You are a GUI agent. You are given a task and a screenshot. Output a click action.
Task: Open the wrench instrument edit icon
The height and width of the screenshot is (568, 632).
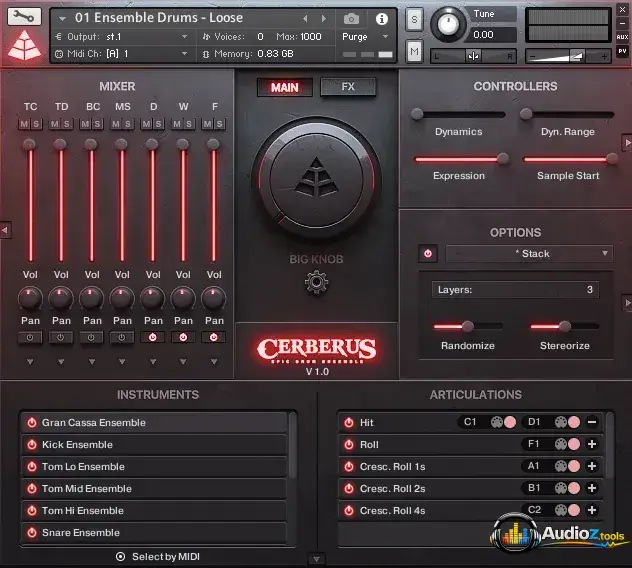pos(24,17)
